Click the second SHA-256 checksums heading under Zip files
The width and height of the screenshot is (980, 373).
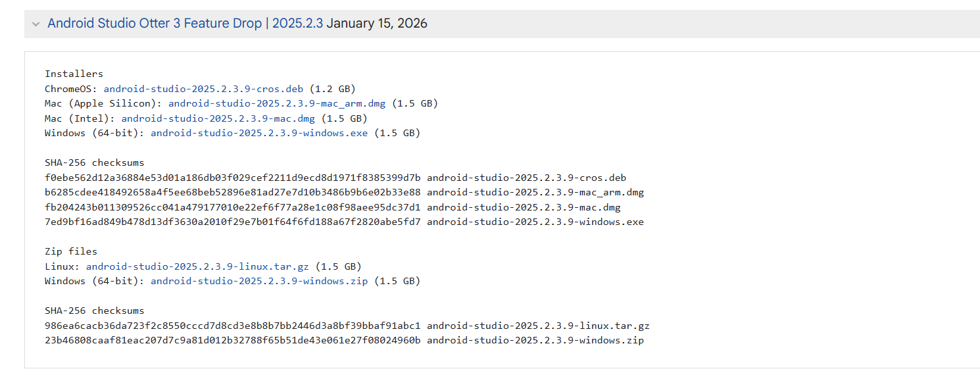coord(95,311)
